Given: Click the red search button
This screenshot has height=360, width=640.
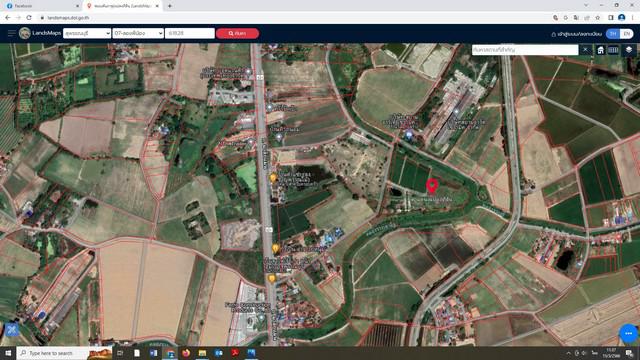Looking at the screenshot, I should [x=238, y=33].
